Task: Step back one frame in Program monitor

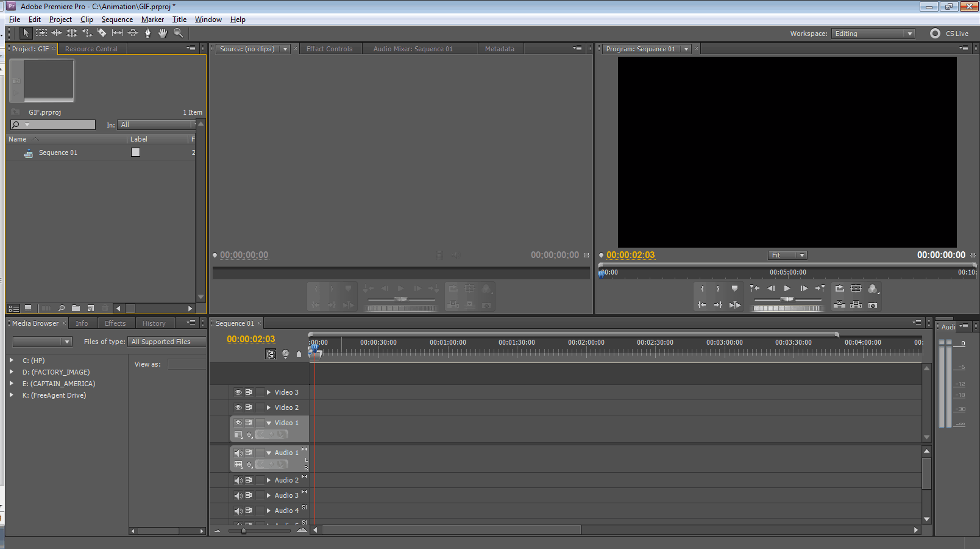Action: point(771,289)
